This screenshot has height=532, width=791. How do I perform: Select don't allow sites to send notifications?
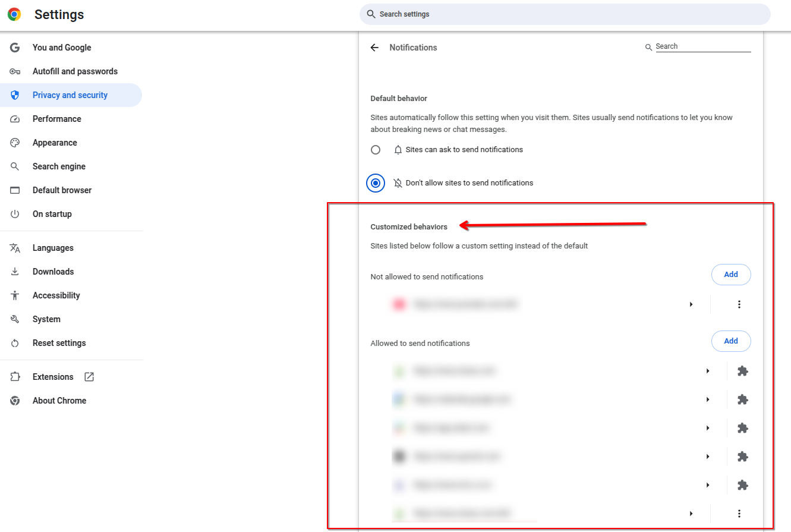(376, 182)
